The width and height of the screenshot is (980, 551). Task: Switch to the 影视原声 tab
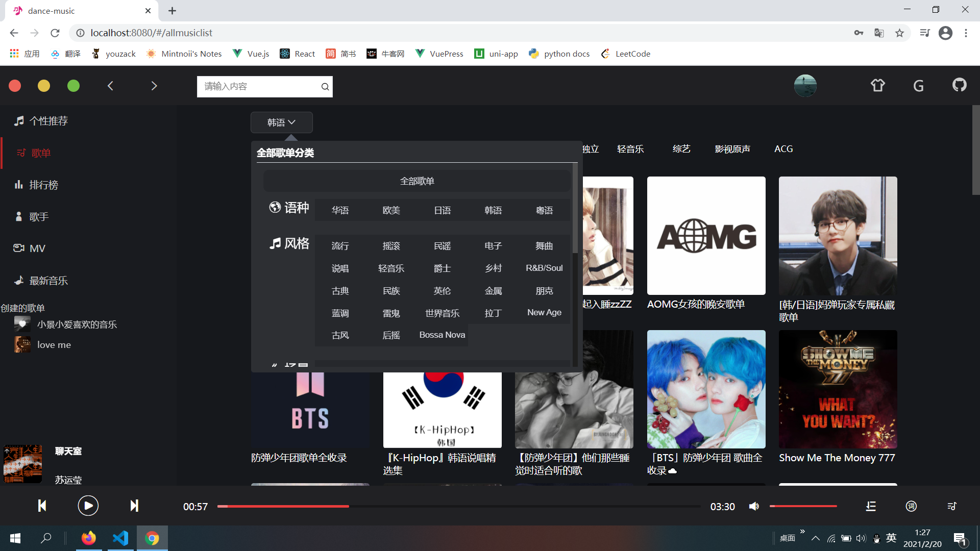pos(732,149)
